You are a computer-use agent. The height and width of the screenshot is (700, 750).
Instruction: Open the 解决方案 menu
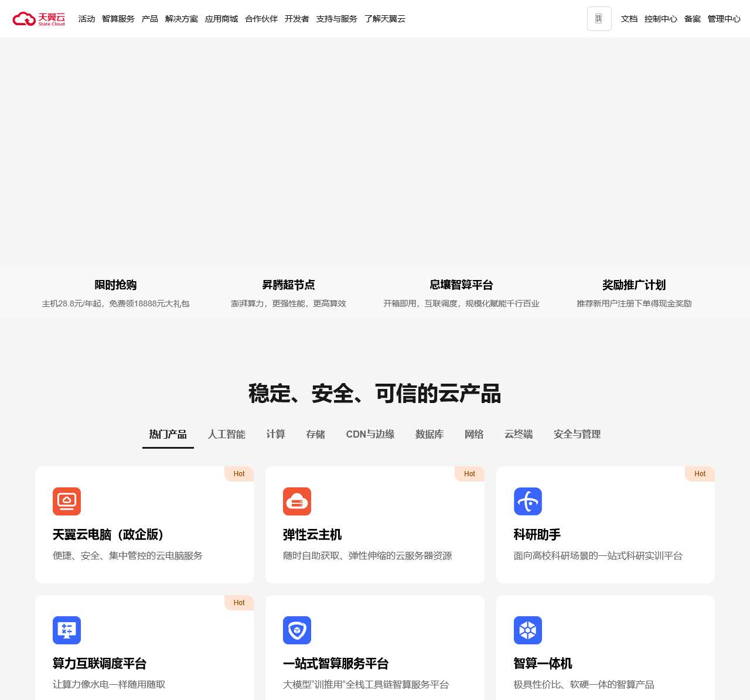click(182, 19)
